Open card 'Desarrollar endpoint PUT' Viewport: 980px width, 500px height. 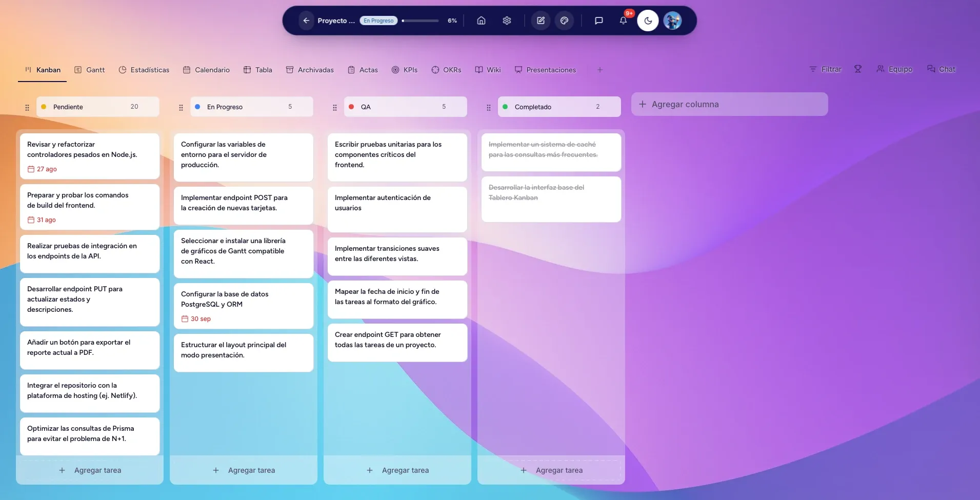[90, 302]
